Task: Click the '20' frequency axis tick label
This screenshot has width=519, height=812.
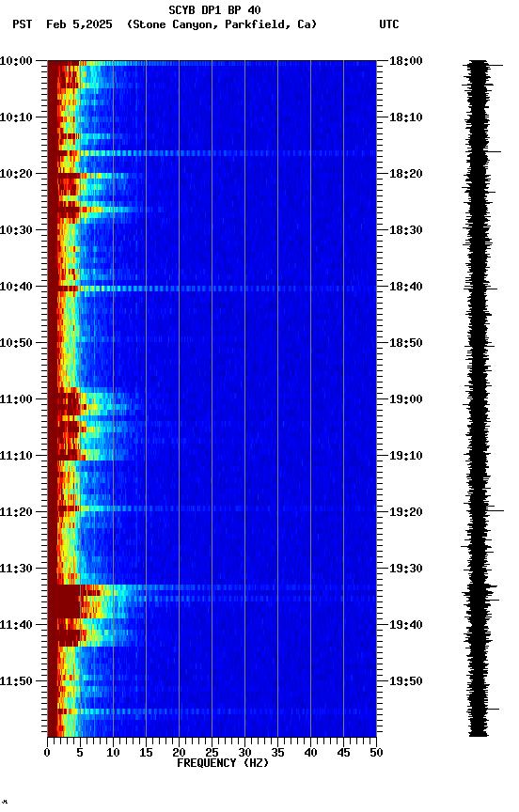Action: [x=179, y=753]
